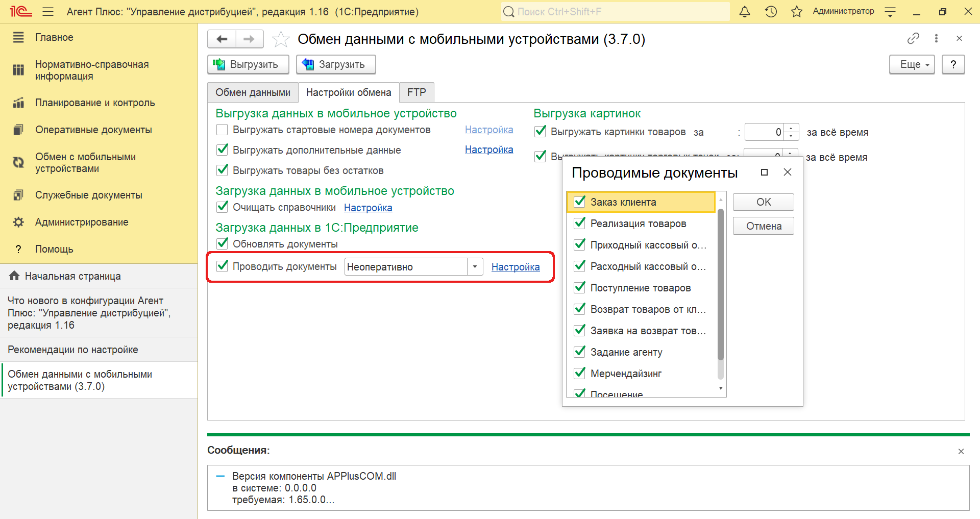
Task: Increase the картинки товаров period stepper
Action: tap(791, 128)
